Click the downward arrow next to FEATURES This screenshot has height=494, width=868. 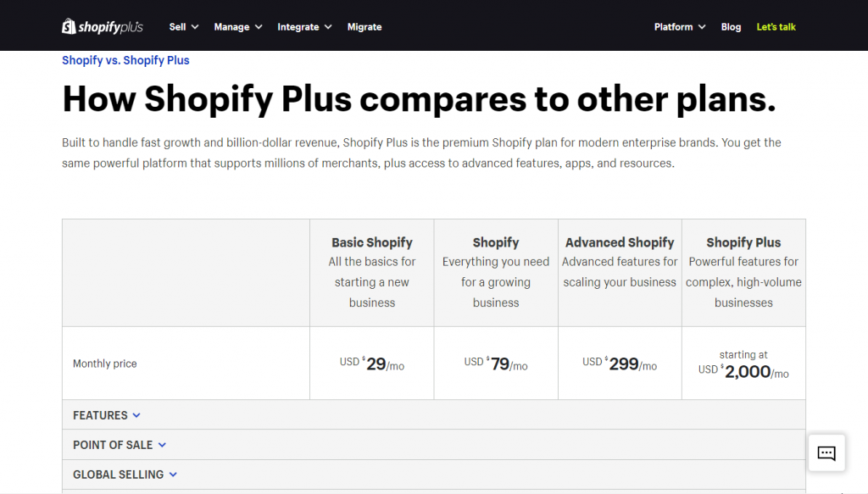coord(137,415)
